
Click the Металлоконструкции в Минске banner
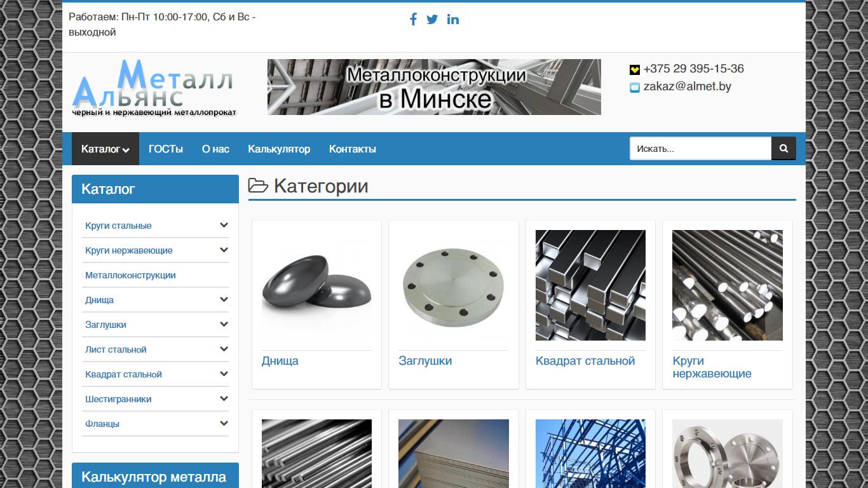[x=434, y=87]
